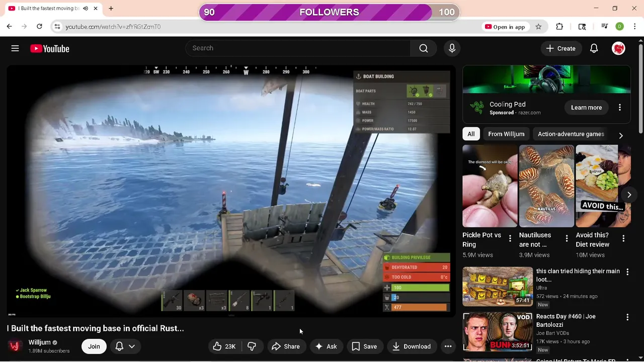The width and height of the screenshot is (644, 362).
Task: Open Pickle Pot vs Ring short thumbnail
Action: pyautogui.click(x=490, y=186)
